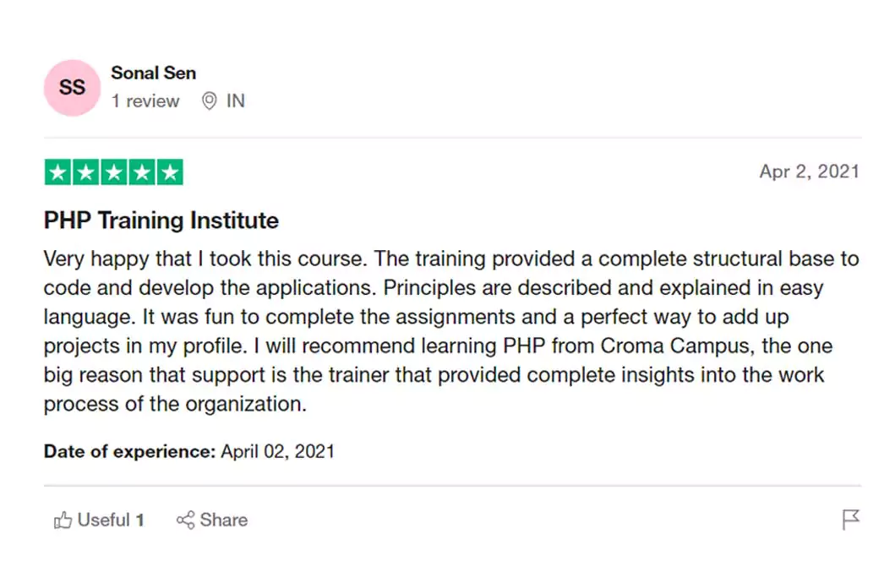Click the first green rating star
The image size is (895, 588).
pos(58,172)
